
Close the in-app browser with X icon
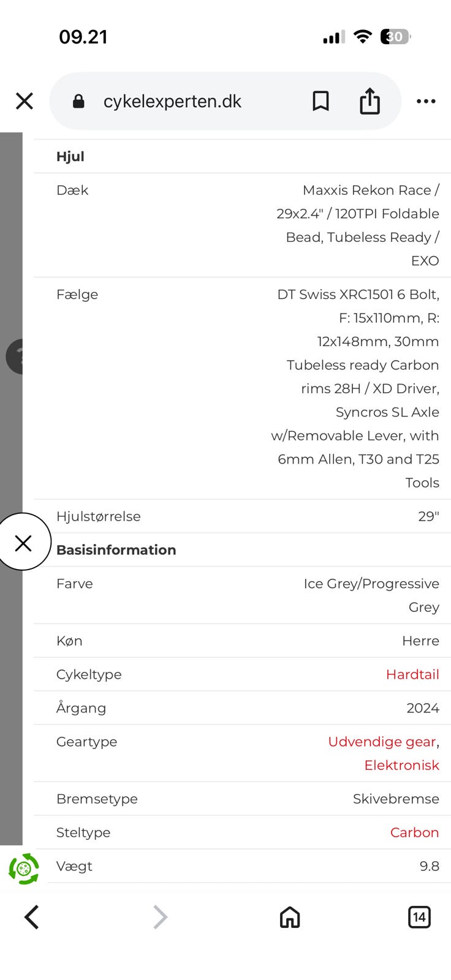(25, 101)
